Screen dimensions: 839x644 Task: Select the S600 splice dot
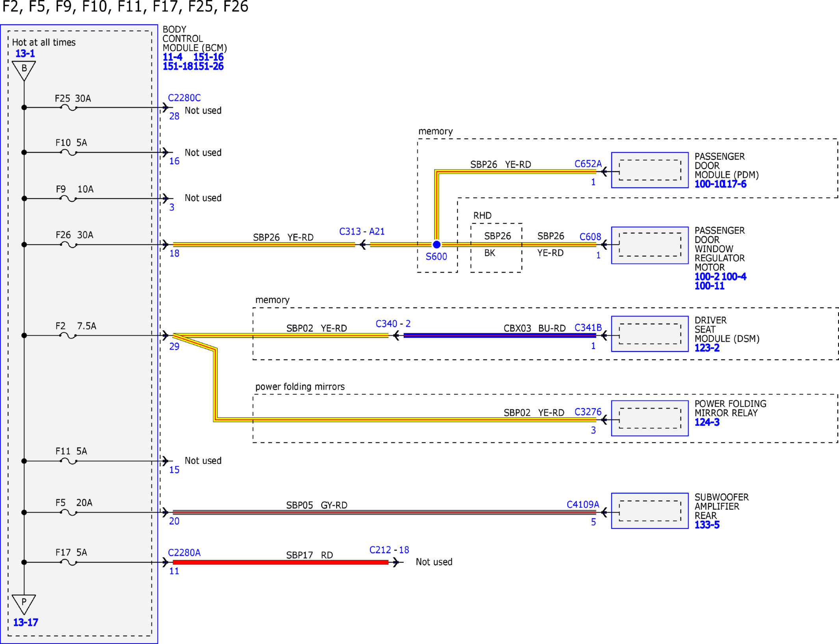pyautogui.click(x=436, y=244)
